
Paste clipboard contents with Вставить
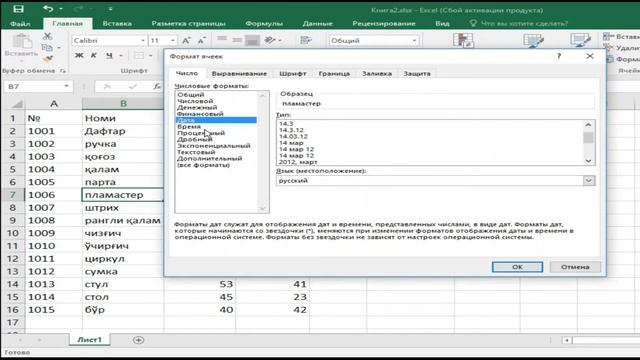21,46
